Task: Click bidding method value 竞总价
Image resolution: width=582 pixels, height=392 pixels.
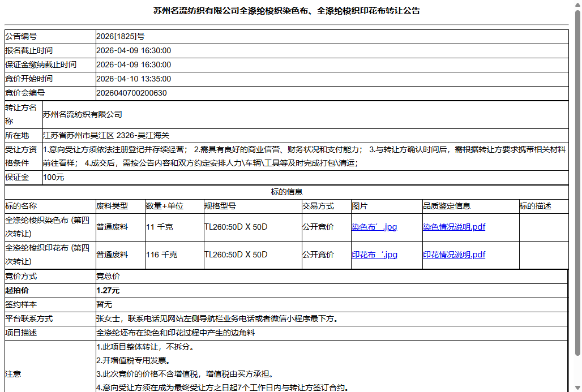Action: pyautogui.click(x=108, y=276)
